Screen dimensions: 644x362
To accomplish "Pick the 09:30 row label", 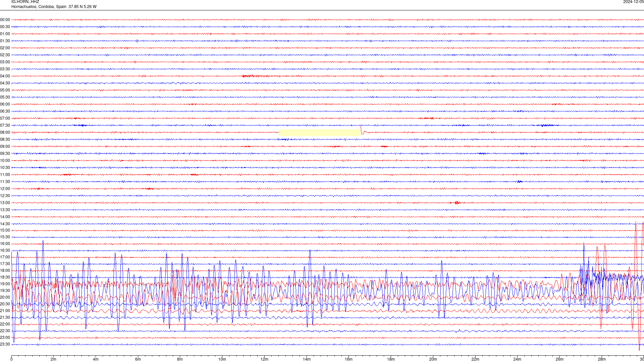I will [5, 154].
